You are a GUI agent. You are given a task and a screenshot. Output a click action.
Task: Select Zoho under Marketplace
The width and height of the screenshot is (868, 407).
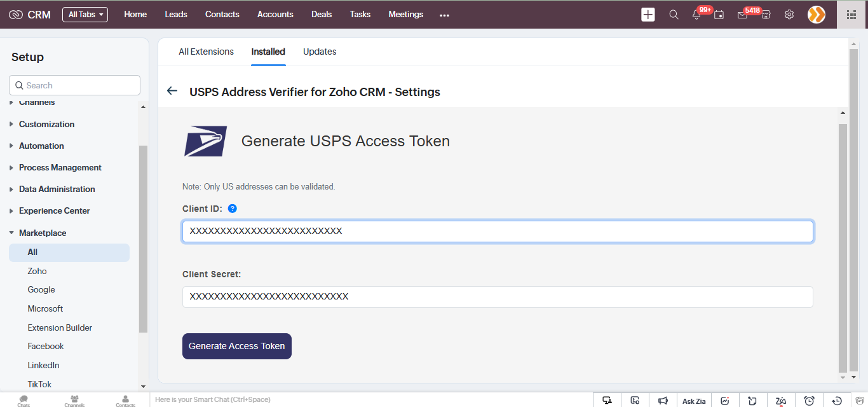coord(37,271)
